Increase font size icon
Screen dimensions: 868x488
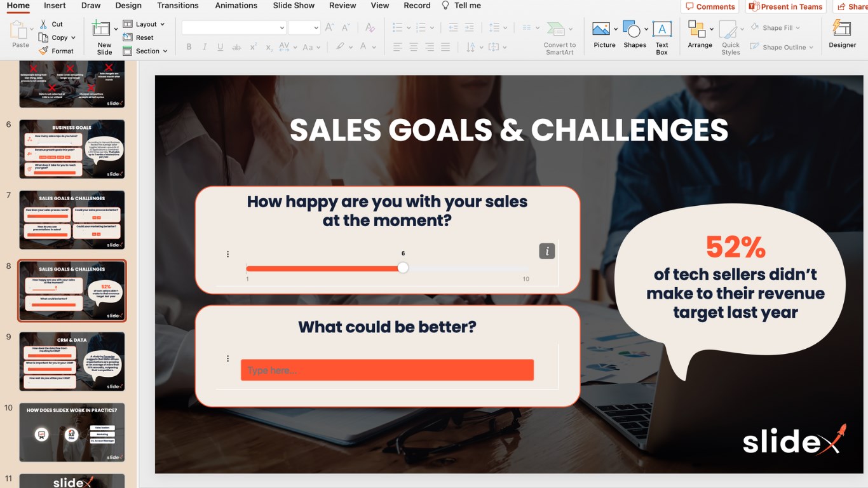pyautogui.click(x=329, y=28)
